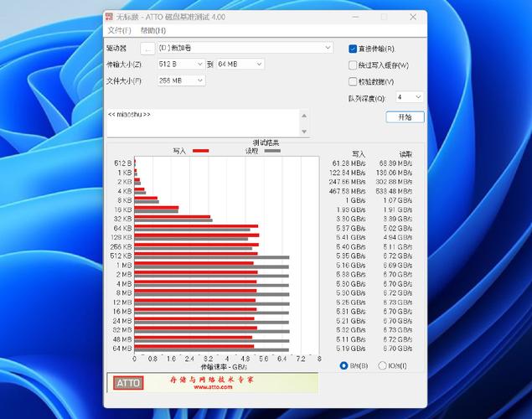
Task: Click the gray read legend swatch
Action: 272,151
